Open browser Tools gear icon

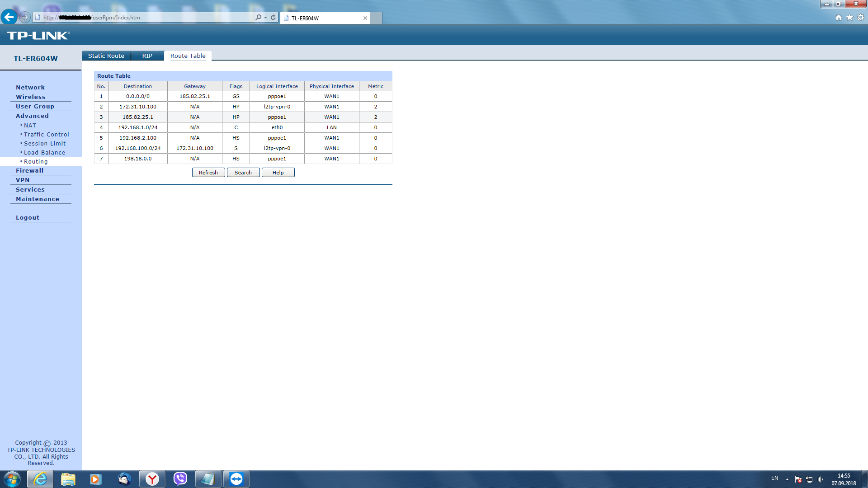point(861,17)
